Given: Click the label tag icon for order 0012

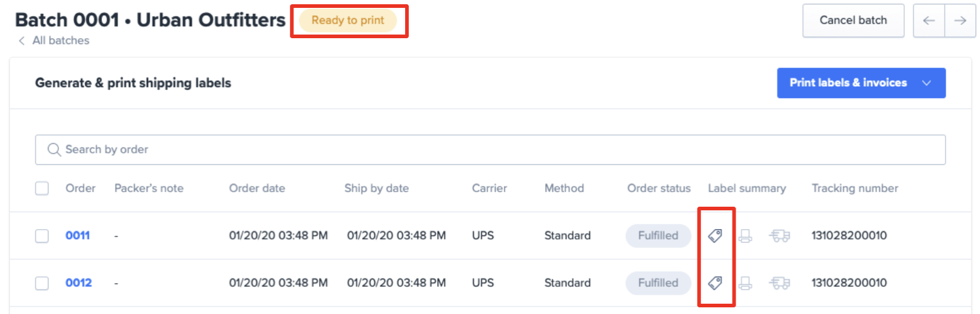Looking at the screenshot, I should point(715,282).
